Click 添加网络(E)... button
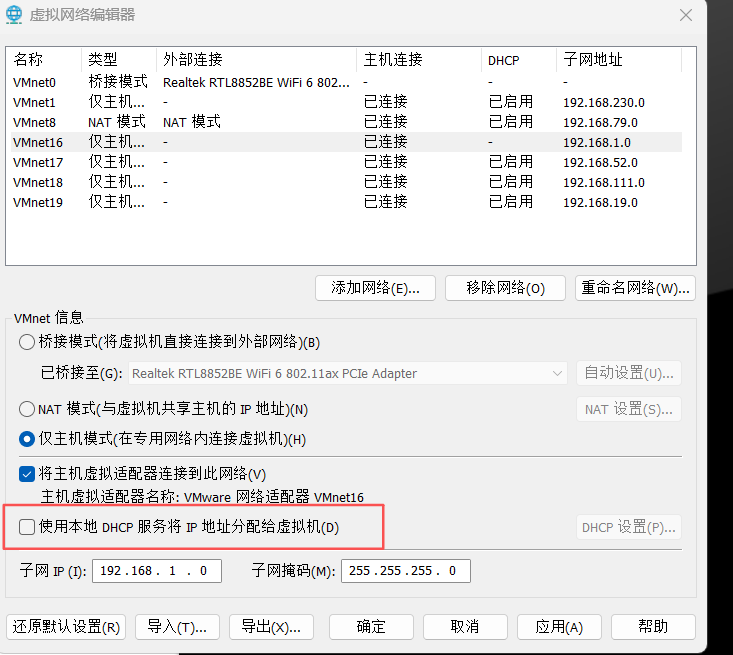 click(x=375, y=288)
